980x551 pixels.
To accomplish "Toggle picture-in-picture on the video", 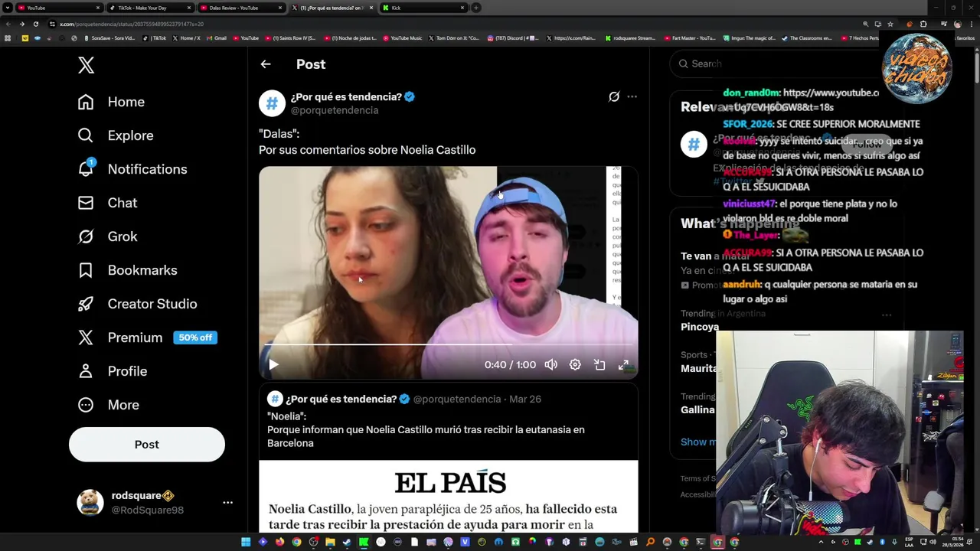I will [x=599, y=365].
